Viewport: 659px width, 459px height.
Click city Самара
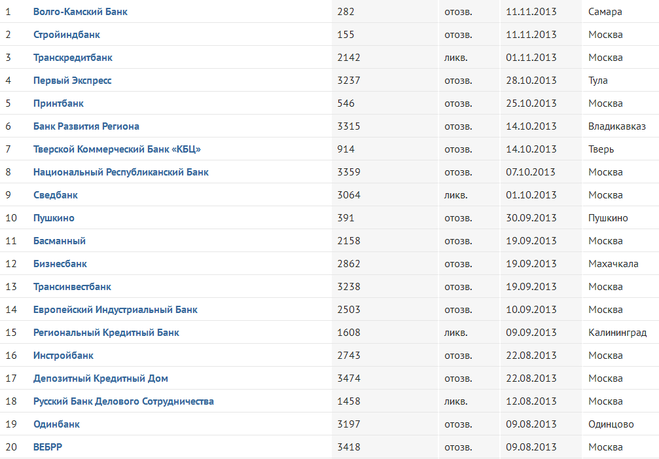(x=605, y=12)
